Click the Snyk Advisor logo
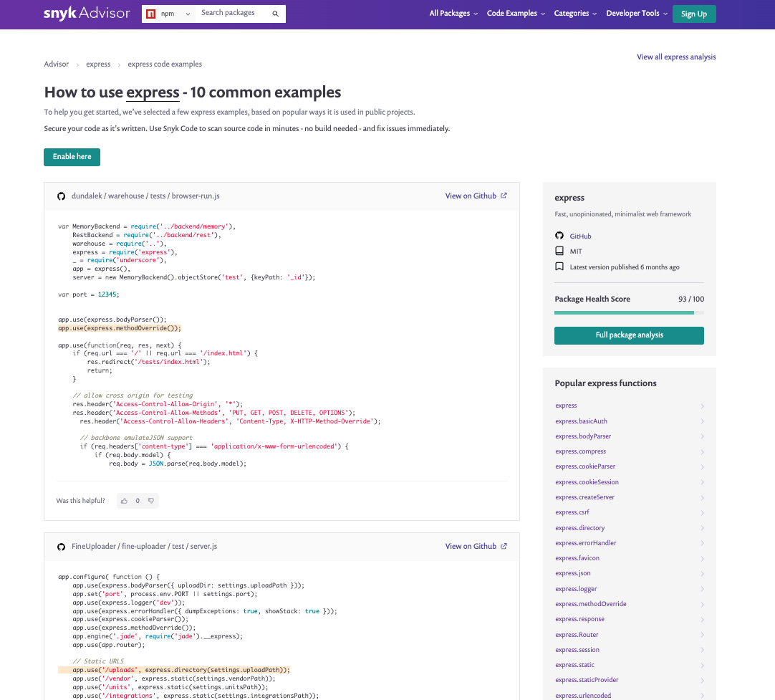775x700 pixels. (x=87, y=13)
